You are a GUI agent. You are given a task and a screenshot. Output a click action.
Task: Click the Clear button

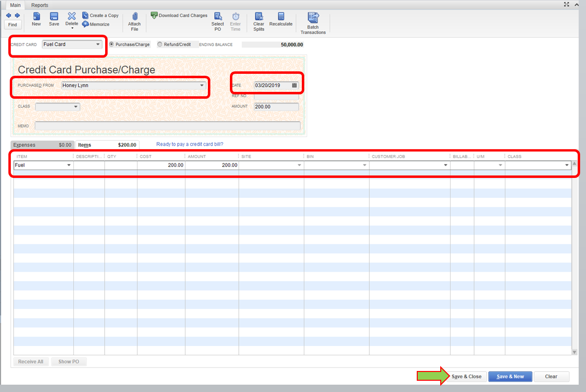[551, 376]
